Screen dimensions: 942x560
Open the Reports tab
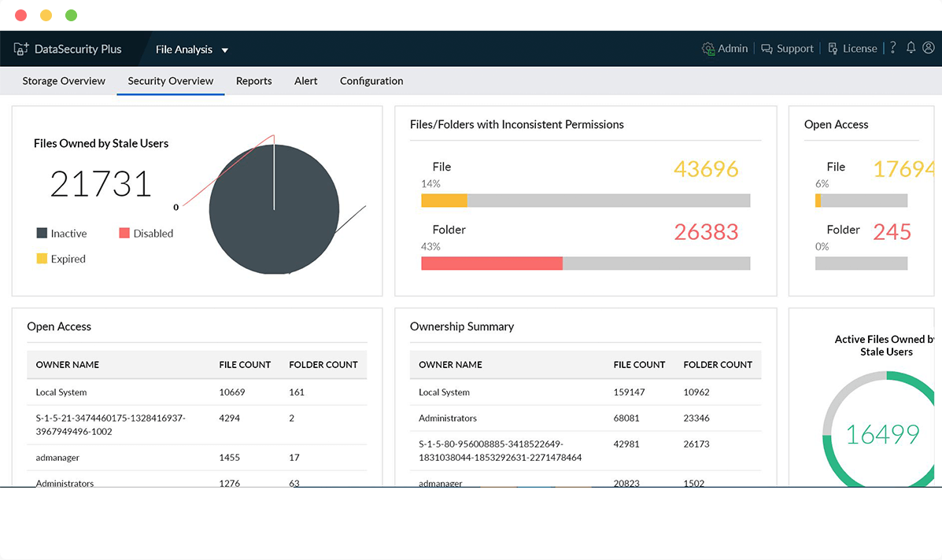coord(253,81)
